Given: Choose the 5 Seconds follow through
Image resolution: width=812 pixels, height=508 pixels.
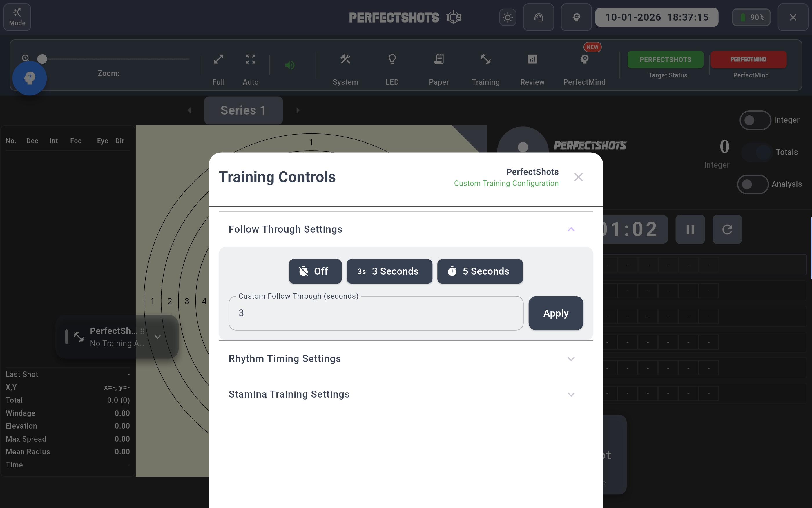Looking at the screenshot, I should click(480, 271).
